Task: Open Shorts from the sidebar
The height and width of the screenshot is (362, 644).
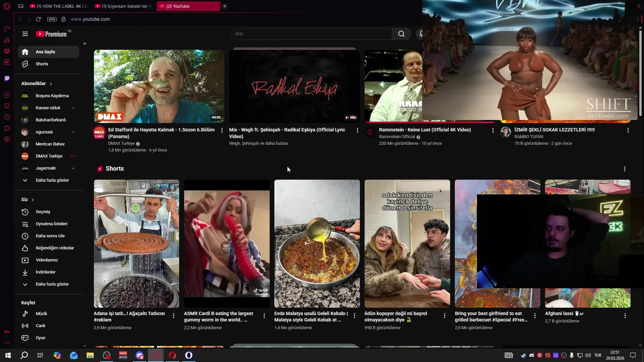Action: [48, 64]
